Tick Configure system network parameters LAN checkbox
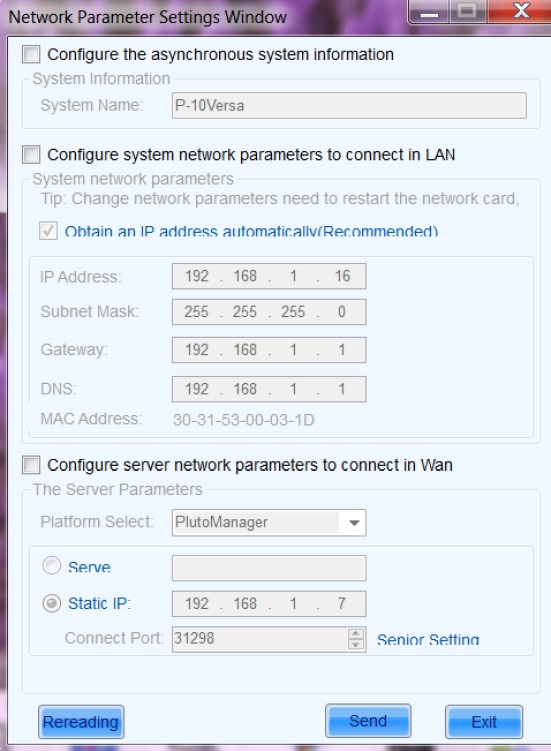 point(31,155)
